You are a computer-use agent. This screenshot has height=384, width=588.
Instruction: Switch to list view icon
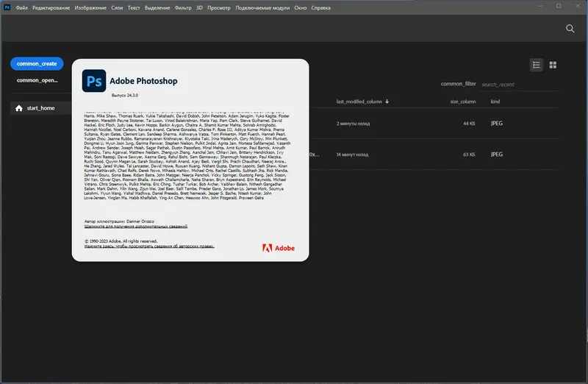point(537,65)
